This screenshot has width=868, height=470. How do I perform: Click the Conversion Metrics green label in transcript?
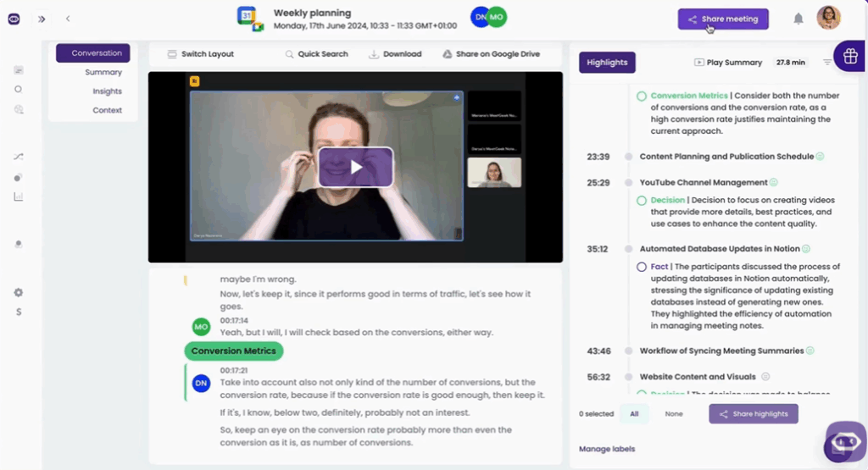(234, 351)
